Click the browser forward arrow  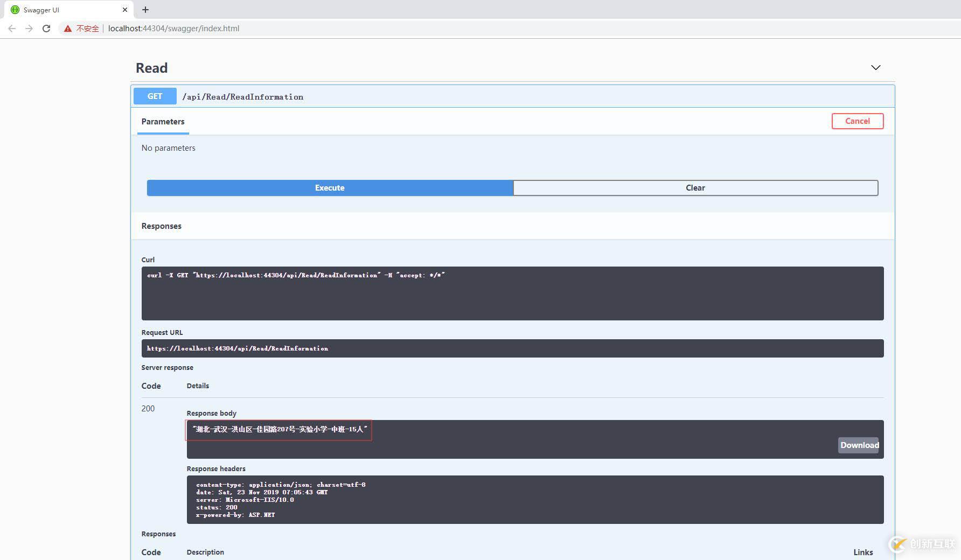[x=29, y=28]
